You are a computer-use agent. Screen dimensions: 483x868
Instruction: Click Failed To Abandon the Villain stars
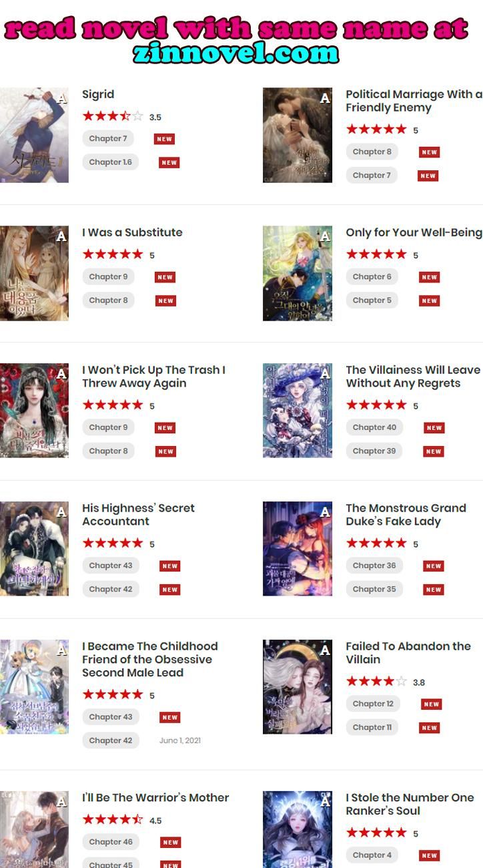(376, 682)
